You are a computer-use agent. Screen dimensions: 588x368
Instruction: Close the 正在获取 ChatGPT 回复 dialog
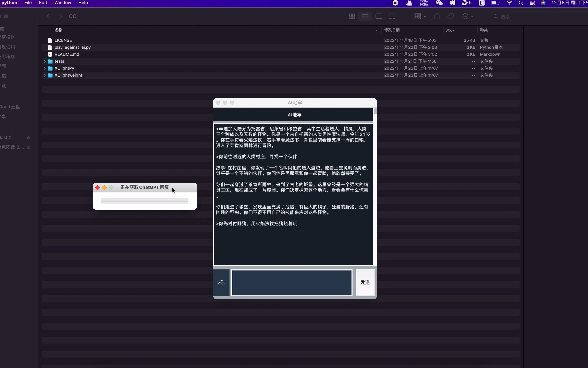tap(97, 187)
